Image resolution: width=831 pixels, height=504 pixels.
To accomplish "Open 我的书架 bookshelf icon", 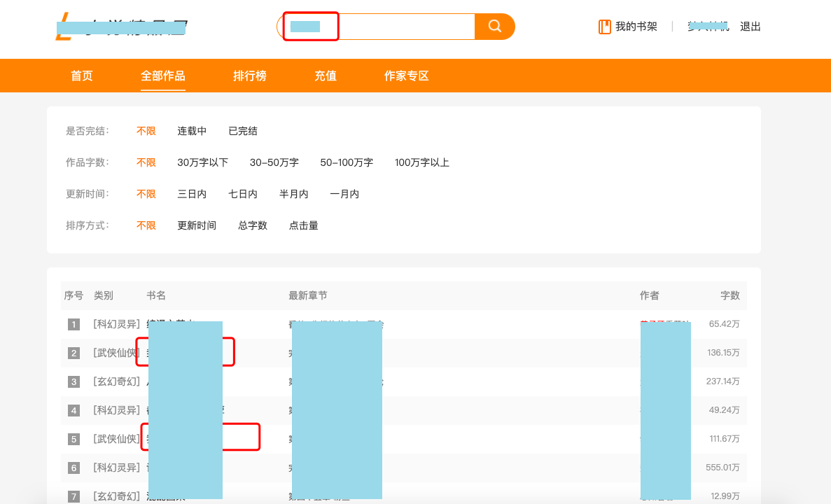I will coord(605,27).
